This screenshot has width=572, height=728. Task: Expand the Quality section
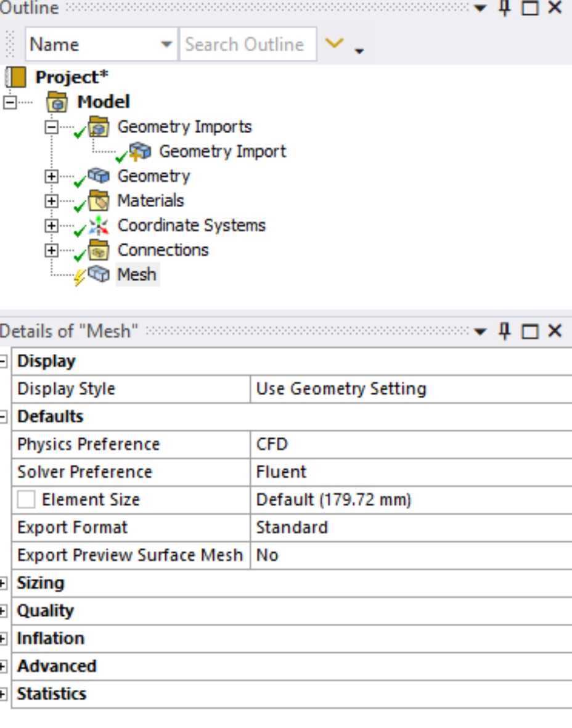[x=3, y=611]
